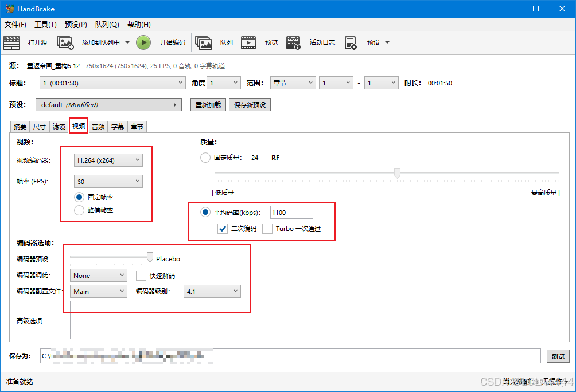Start encoding with the green play icon

(x=143, y=42)
